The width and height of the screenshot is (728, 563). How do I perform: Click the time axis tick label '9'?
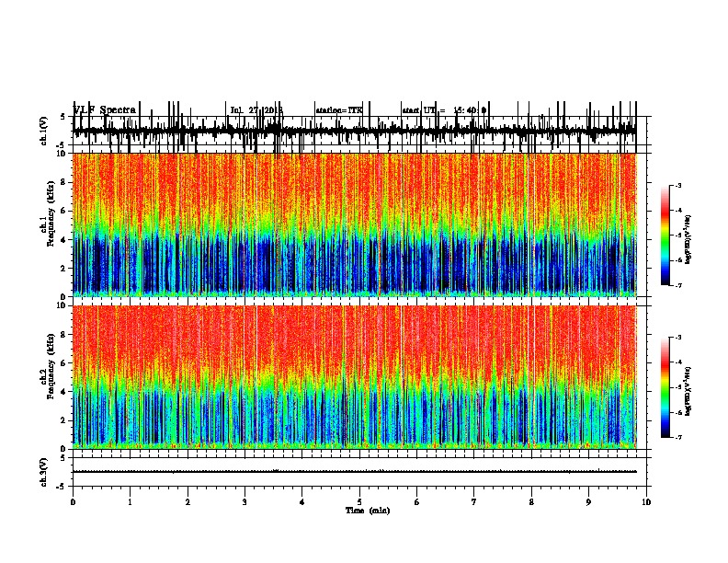coord(588,502)
